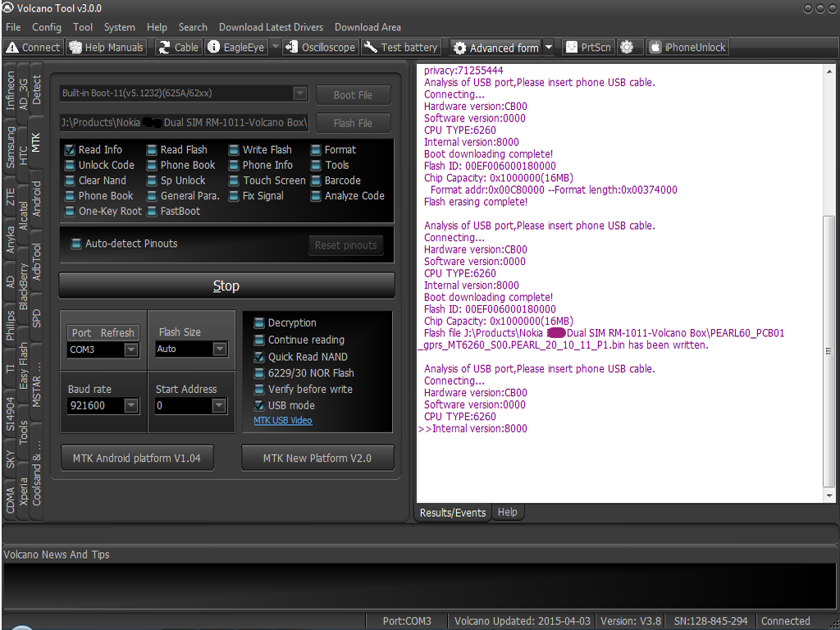Open the MTK USB Video link
The width and height of the screenshot is (840, 630).
[x=283, y=421]
